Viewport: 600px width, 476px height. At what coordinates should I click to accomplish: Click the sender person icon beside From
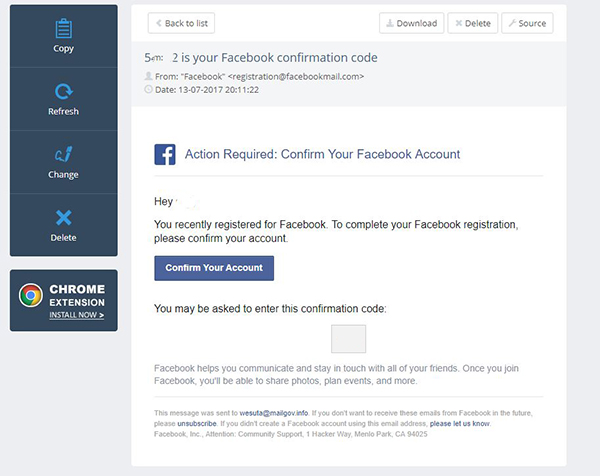(148, 76)
